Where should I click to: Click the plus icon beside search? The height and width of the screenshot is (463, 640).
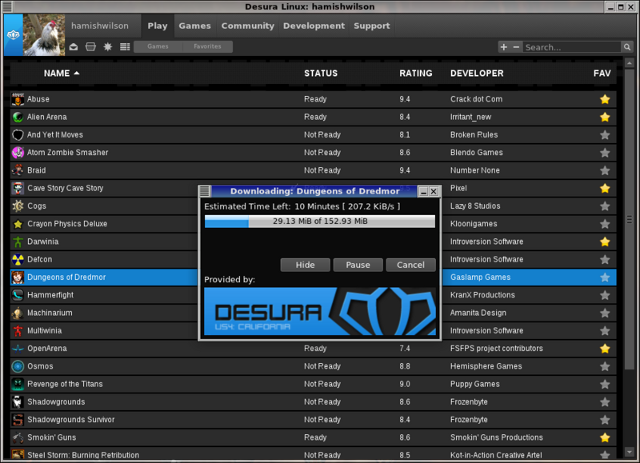504,47
